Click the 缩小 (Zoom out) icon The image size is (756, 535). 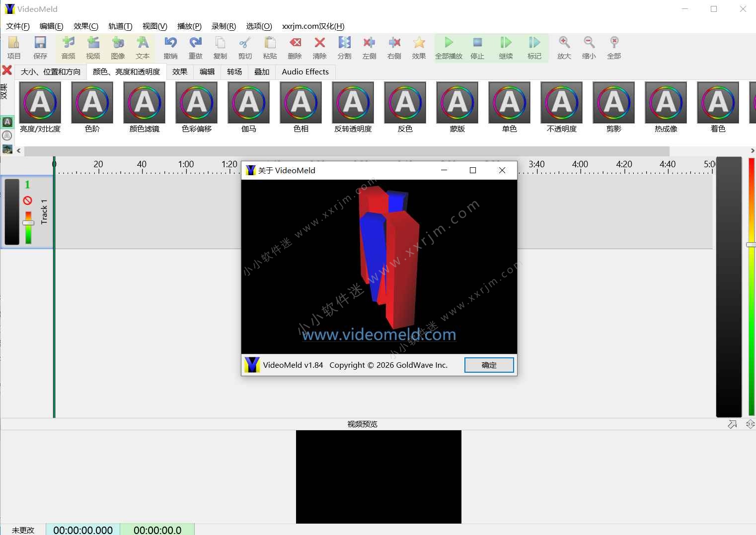pyautogui.click(x=589, y=48)
